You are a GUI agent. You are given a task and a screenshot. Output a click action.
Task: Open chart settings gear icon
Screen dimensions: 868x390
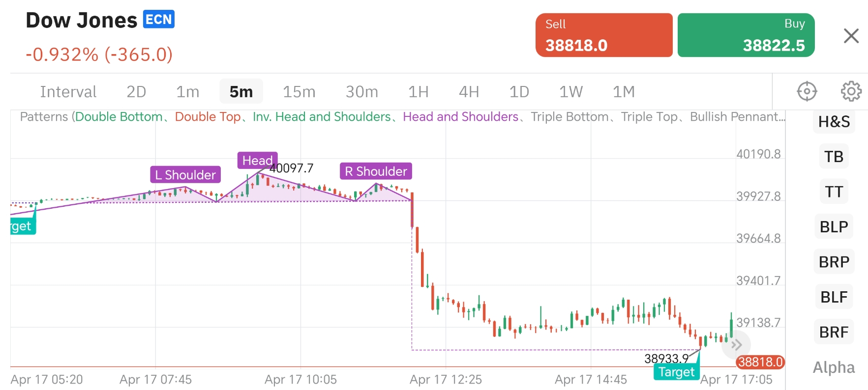(851, 91)
